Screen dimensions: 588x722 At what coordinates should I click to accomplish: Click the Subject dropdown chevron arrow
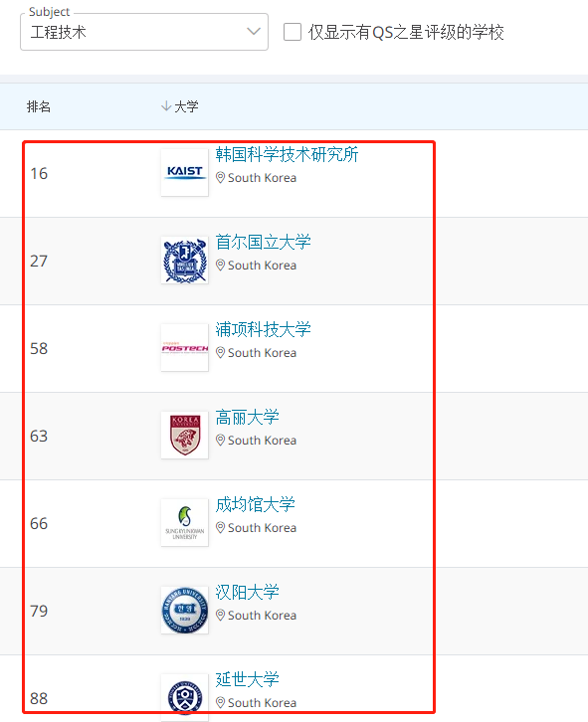point(254,31)
